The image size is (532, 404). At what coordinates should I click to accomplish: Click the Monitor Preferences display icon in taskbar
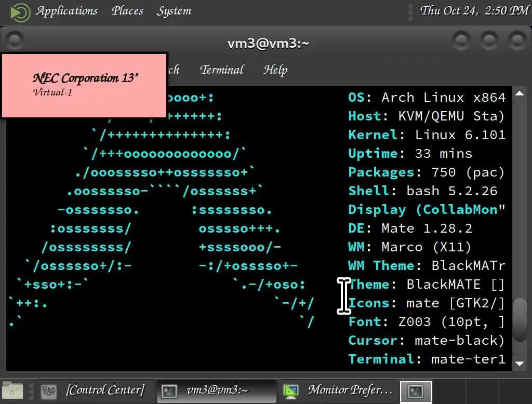coord(291,391)
